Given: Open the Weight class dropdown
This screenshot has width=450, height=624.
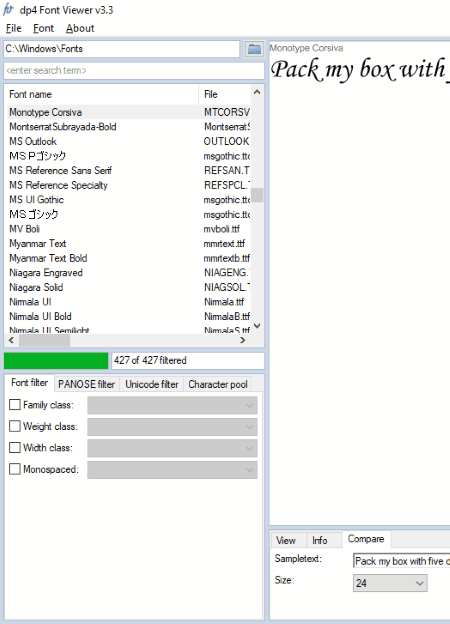Looking at the screenshot, I should click(x=172, y=427).
